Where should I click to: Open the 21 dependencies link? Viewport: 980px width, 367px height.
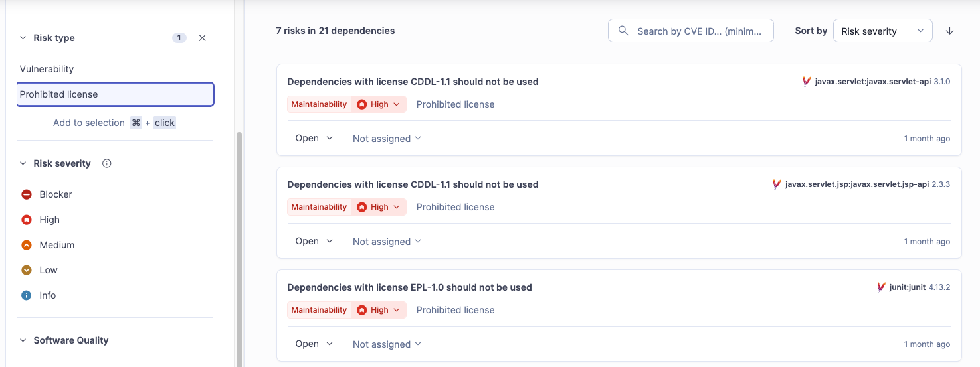tap(356, 31)
